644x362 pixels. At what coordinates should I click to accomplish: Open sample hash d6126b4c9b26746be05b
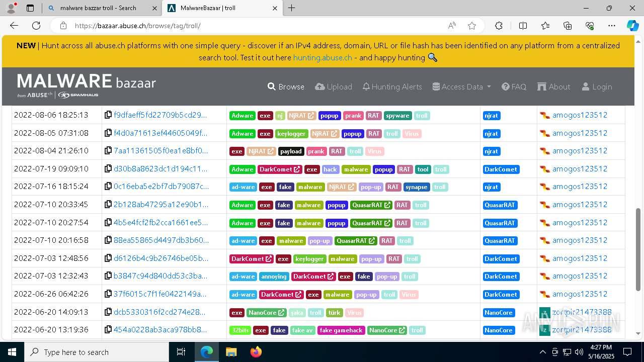point(160,258)
